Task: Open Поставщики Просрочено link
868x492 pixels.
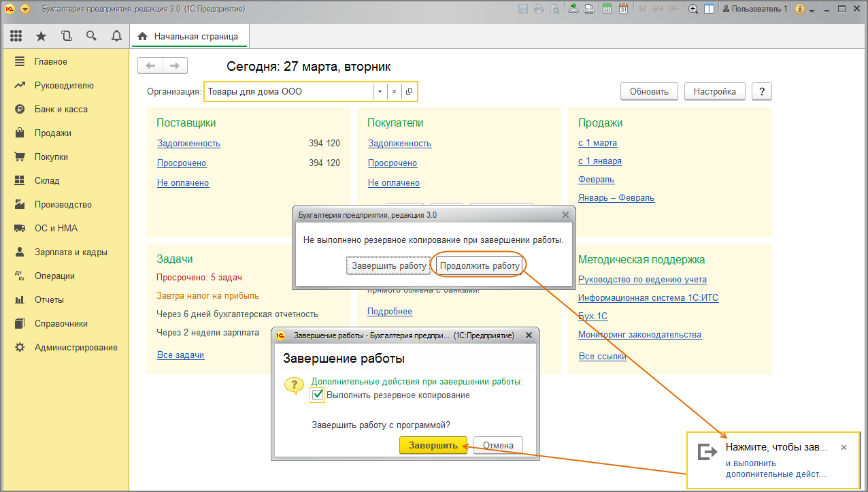Action: 182,163
